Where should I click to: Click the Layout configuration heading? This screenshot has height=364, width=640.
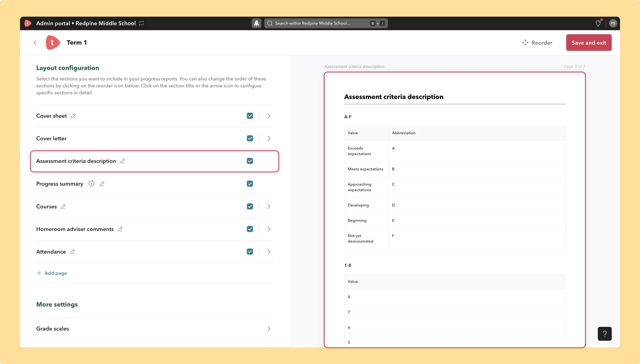tap(67, 68)
